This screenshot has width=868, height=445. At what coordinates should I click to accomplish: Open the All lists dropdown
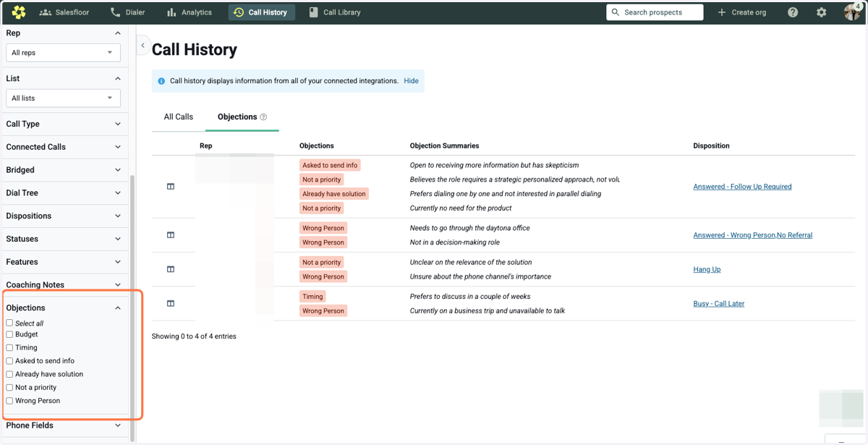(x=63, y=98)
